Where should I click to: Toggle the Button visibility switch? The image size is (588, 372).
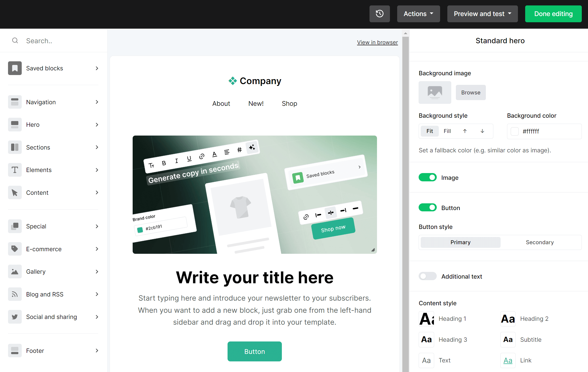coord(428,207)
